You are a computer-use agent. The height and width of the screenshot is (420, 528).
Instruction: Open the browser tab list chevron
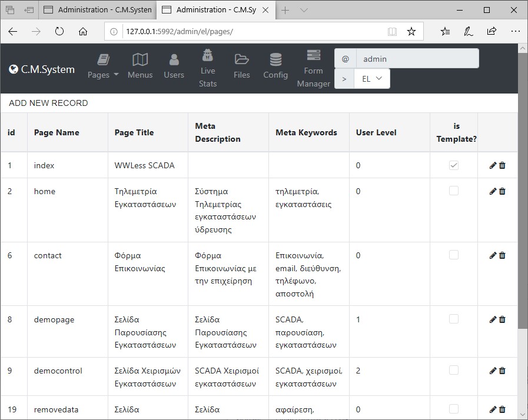[304, 10]
